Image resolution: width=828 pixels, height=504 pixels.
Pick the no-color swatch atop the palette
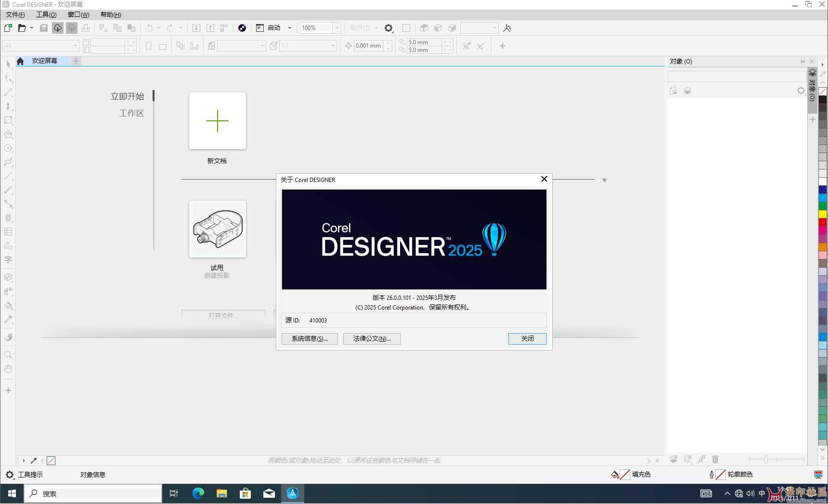823,91
